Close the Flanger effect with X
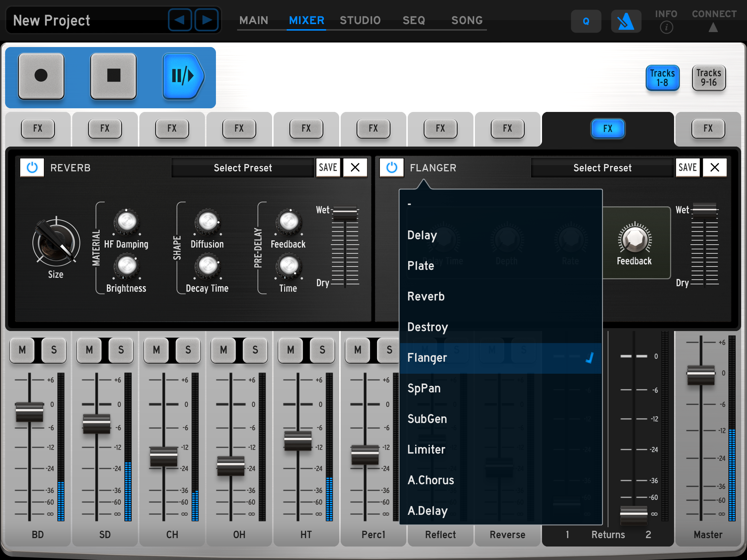747x560 pixels. (715, 168)
